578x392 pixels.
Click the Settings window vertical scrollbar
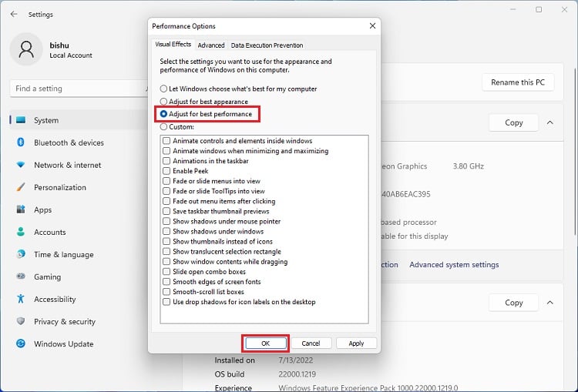[x=575, y=151]
